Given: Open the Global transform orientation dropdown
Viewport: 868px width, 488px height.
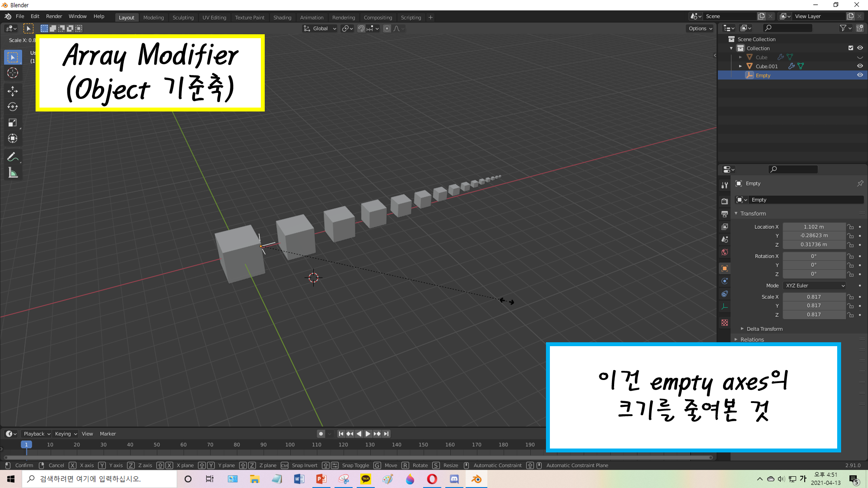Looking at the screenshot, I should pyautogui.click(x=320, y=29).
